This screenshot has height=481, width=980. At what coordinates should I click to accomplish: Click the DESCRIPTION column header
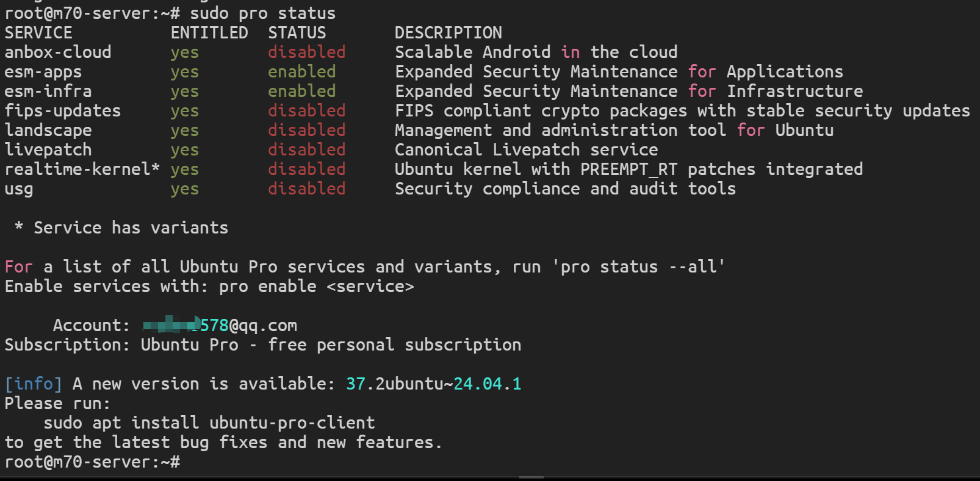click(449, 33)
